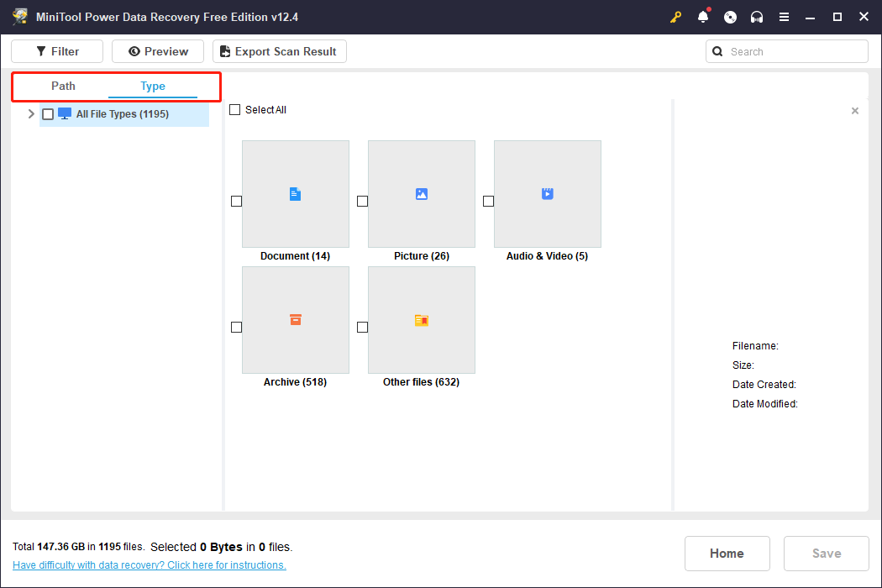The width and height of the screenshot is (882, 588).
Task: Click the Document (14) label
Action: pos(296,256)
